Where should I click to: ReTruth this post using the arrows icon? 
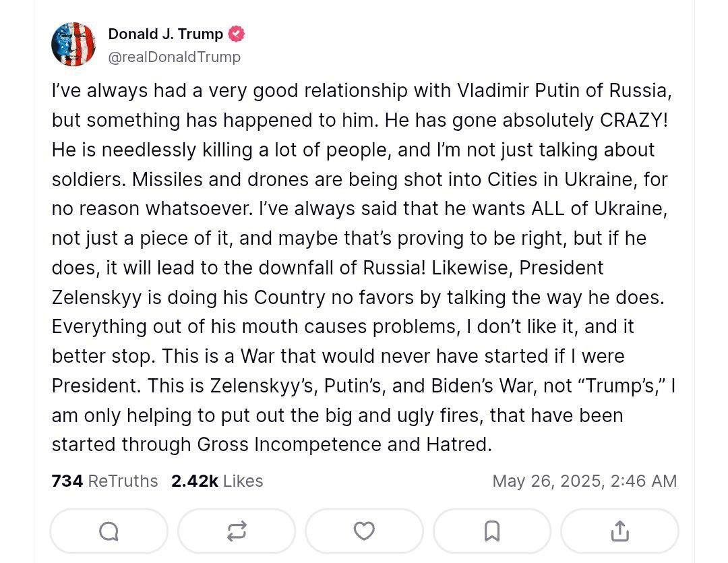pos(236,531)
